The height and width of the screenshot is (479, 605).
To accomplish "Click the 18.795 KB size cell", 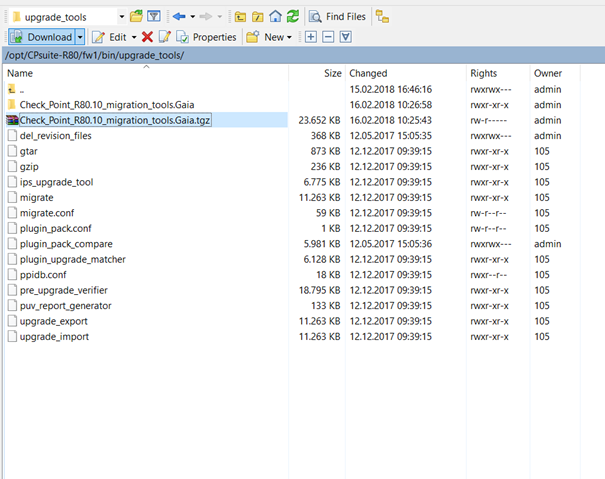I will click(x=319, y=290).
